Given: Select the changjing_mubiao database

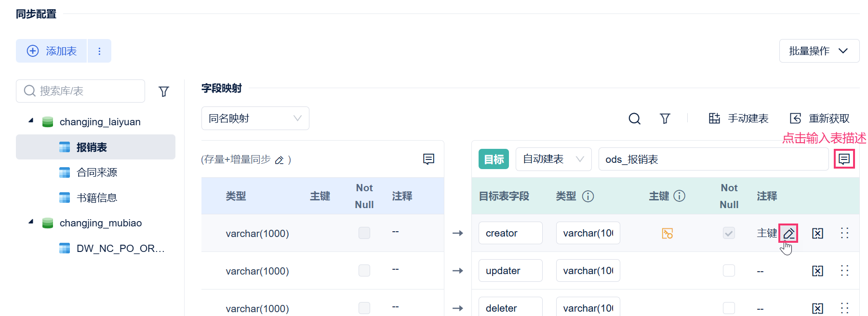Looking at the screenshot, I should 100,223.
